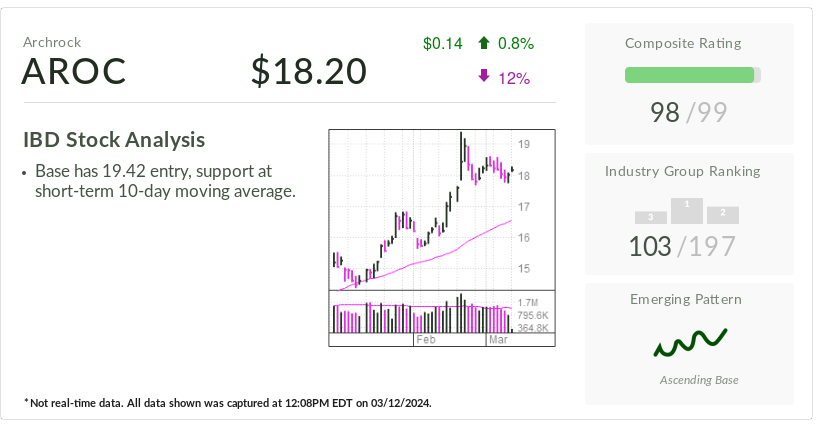Click the 0.8% gain percentage
The width and height of the screenshot is (816, 430).
click(516, 43)
